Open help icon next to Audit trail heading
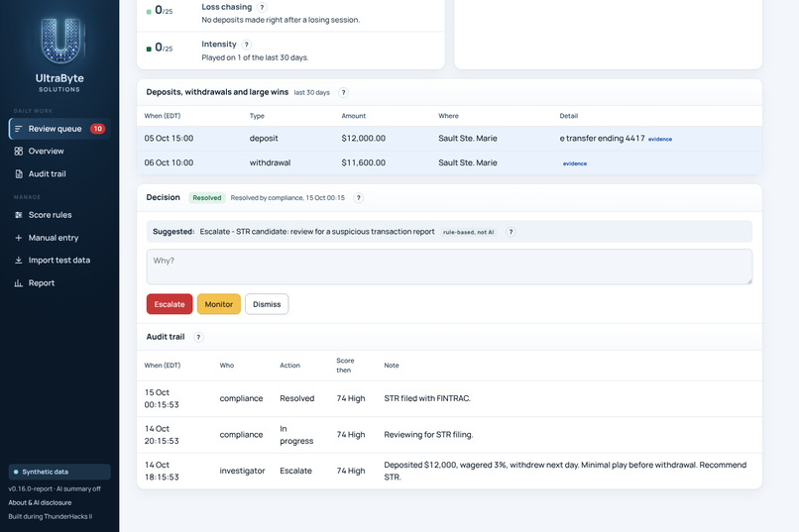The image size is (799, 532). (198, 337)
